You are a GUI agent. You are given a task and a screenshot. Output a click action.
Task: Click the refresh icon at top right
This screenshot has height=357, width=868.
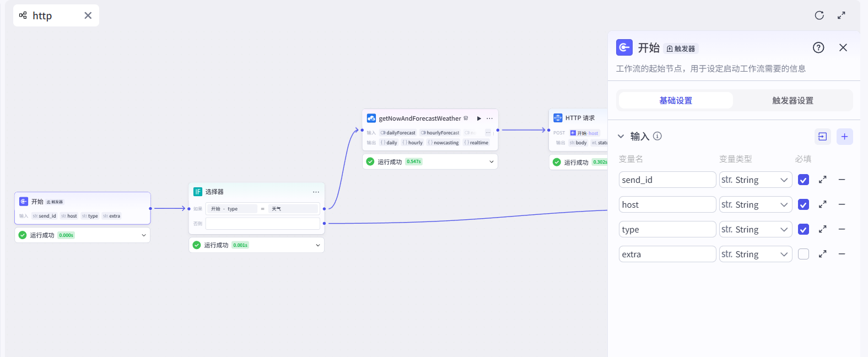click(819, 15)
